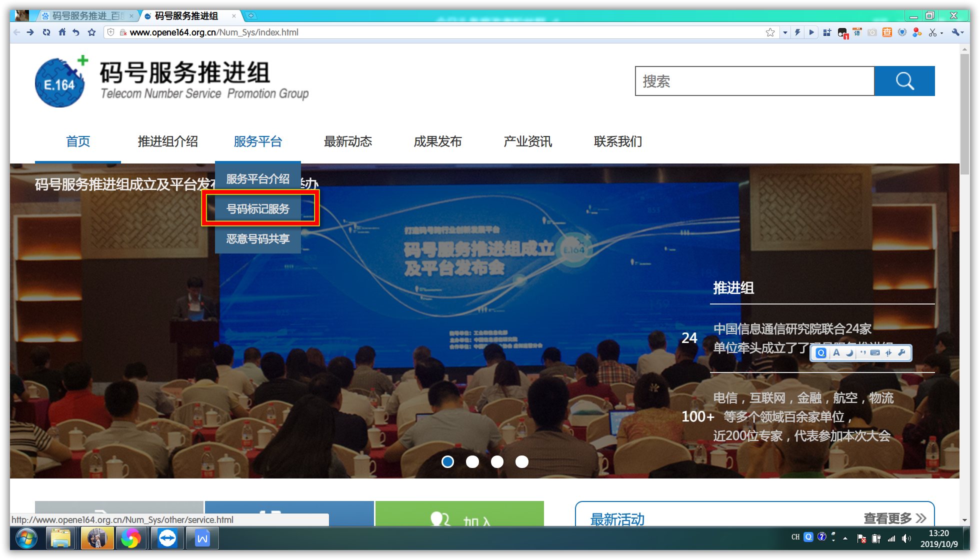Toggle Chinese/English with the A icon

(836, 353)
